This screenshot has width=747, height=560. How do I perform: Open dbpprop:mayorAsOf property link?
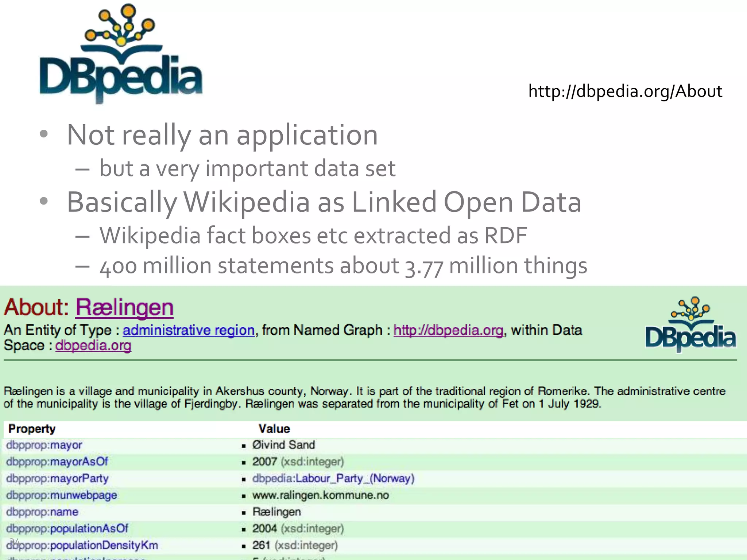(x=57, y=462)
